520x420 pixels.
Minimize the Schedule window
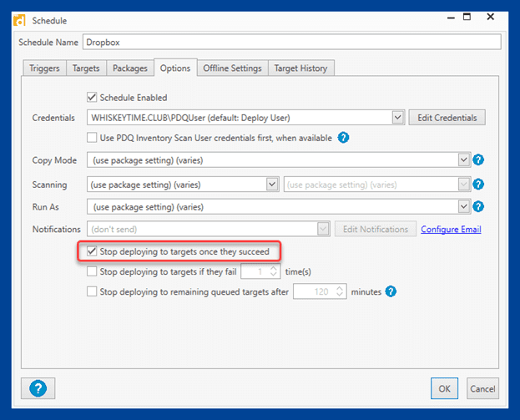click(x=451, y=18)
